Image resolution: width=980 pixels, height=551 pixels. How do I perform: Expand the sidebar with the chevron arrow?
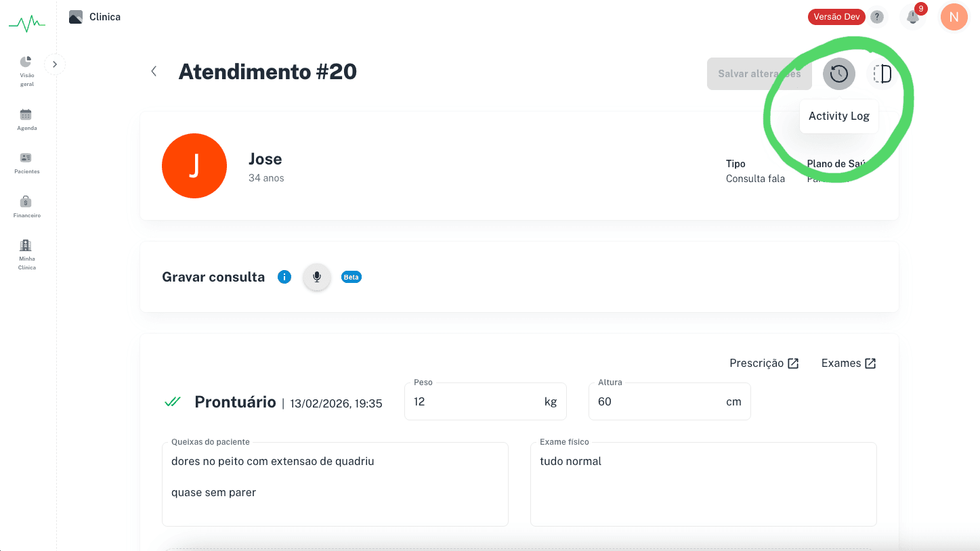55,64
